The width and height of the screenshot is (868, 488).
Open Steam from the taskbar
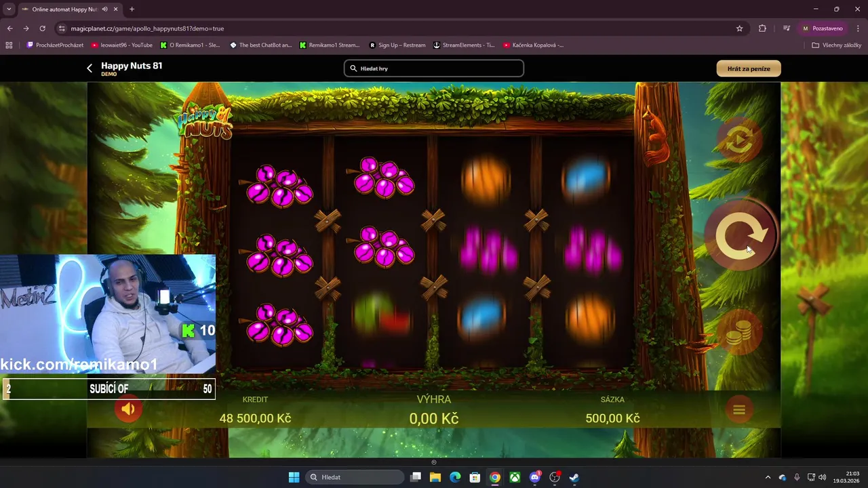pos(574,477)
